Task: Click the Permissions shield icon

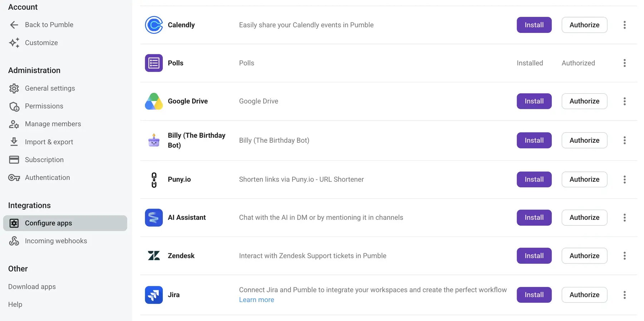Action: [14, 106]
